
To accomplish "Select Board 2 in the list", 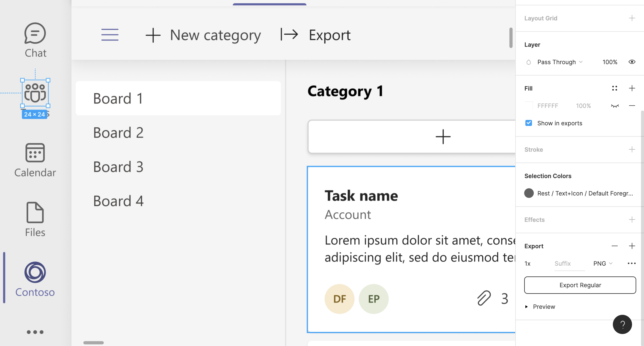I will click(118, 133).
